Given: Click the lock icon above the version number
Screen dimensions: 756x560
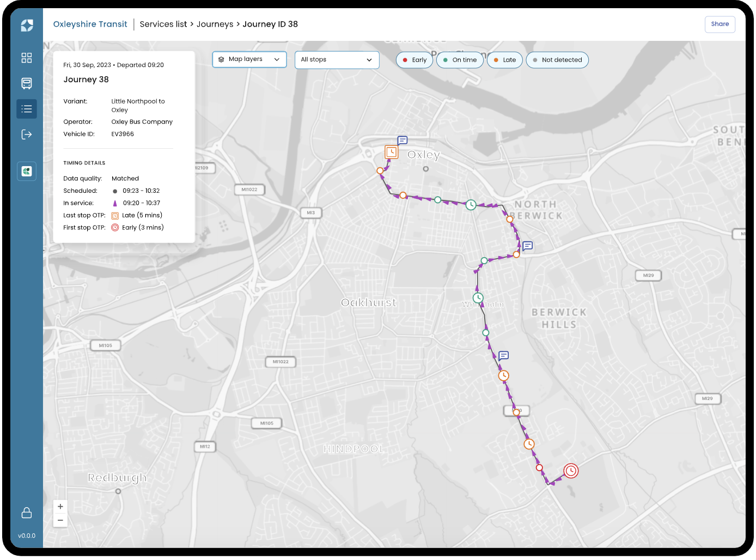Looking at the screenshot, I should (x=26, y=513).
